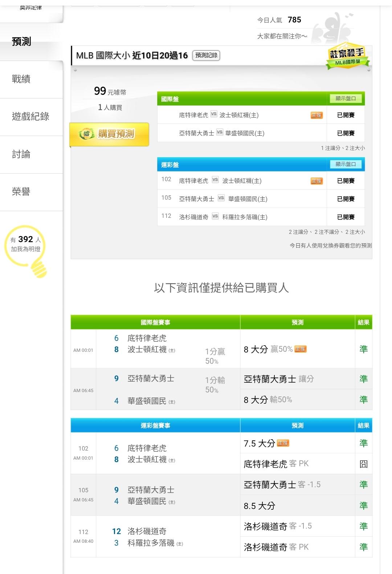Screen dimensions: 392x574
Task: Click the MLB 國際大小 近10日20過16 title
Action: [132, 56]
